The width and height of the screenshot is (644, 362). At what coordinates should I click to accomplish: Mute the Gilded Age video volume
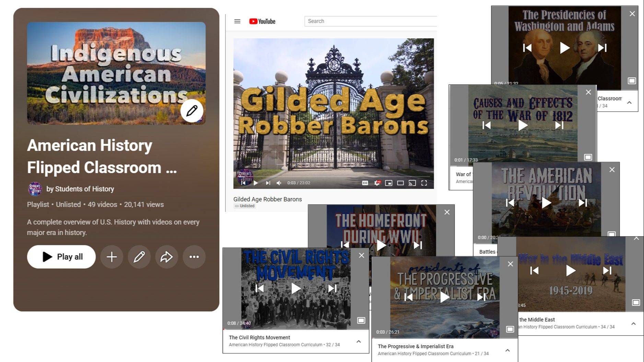pos(279,183)
